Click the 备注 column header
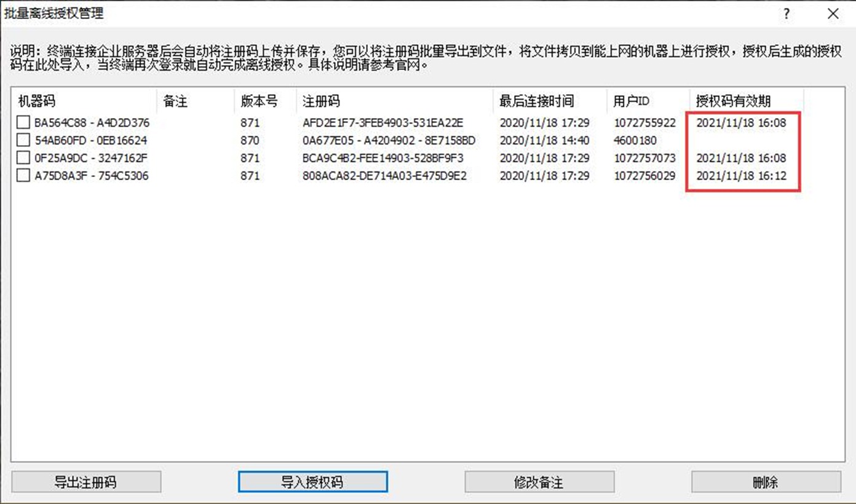 tap(196, 101)
